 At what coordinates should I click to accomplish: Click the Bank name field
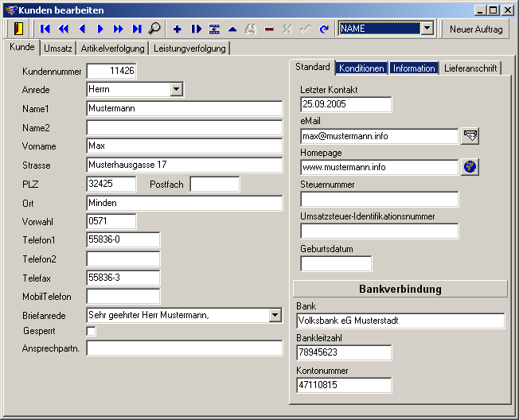point(400,321)
